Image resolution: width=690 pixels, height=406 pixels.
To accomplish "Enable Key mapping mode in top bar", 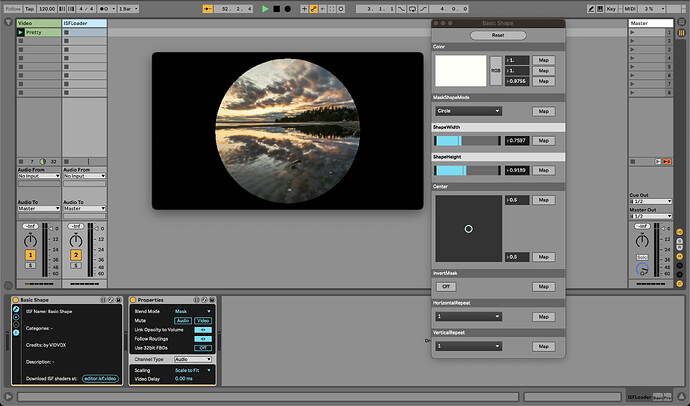I will click(x=611, y=8).
